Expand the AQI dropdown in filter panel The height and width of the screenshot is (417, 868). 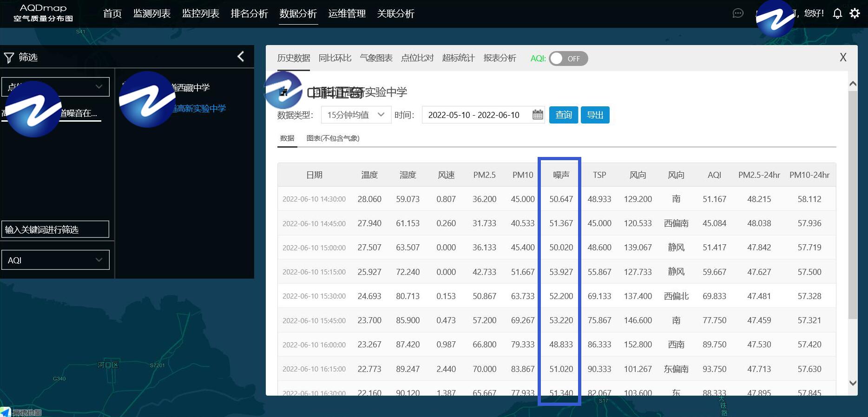coord(55,260)
